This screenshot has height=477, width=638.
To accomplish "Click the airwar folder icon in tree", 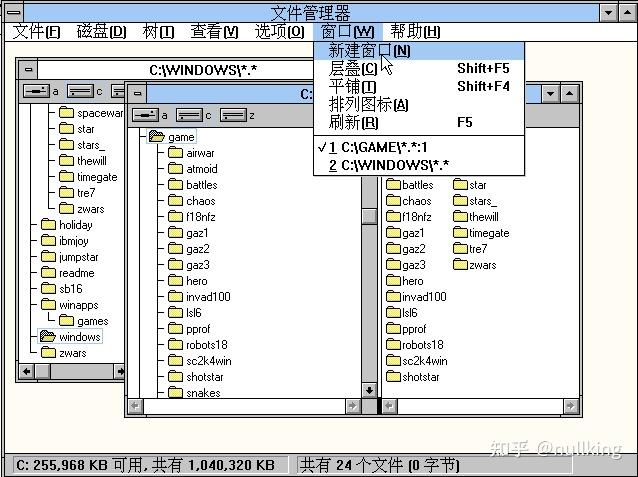I will coord(175,153).
